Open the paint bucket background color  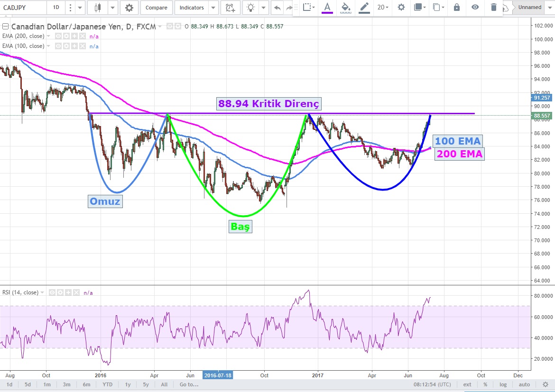coord(346,8)
